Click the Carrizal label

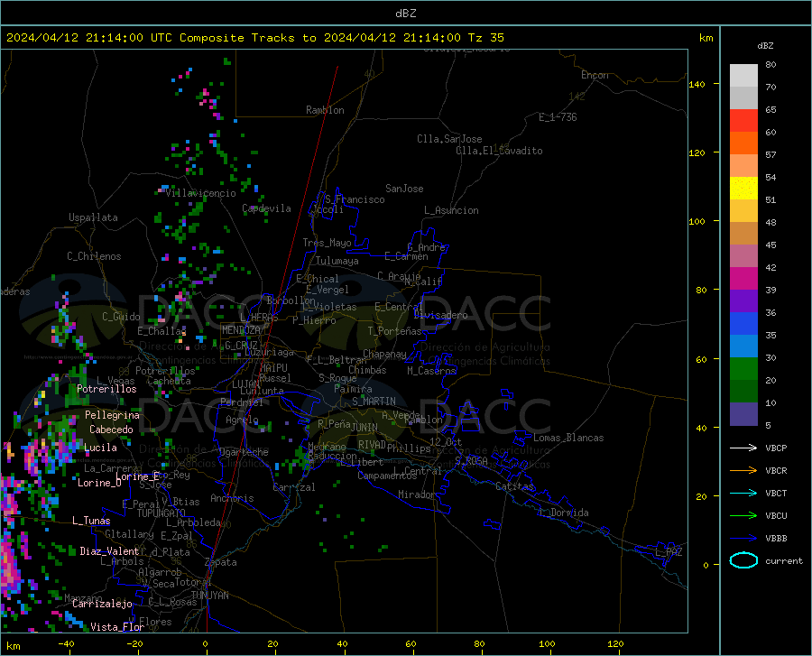pyautogui.click(x=293, y=487)
